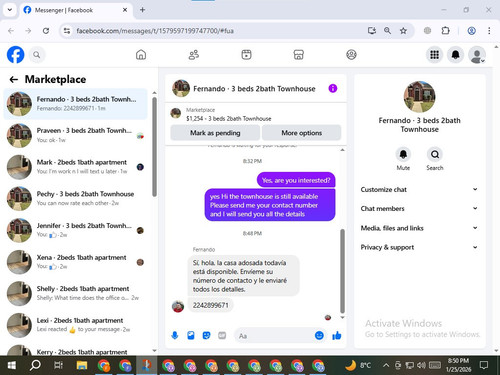The height and width of the screenshot is (375, 500).
Task: Record a voice clip microphone icon
Action: pyautogui.click(x=175, y=335)
